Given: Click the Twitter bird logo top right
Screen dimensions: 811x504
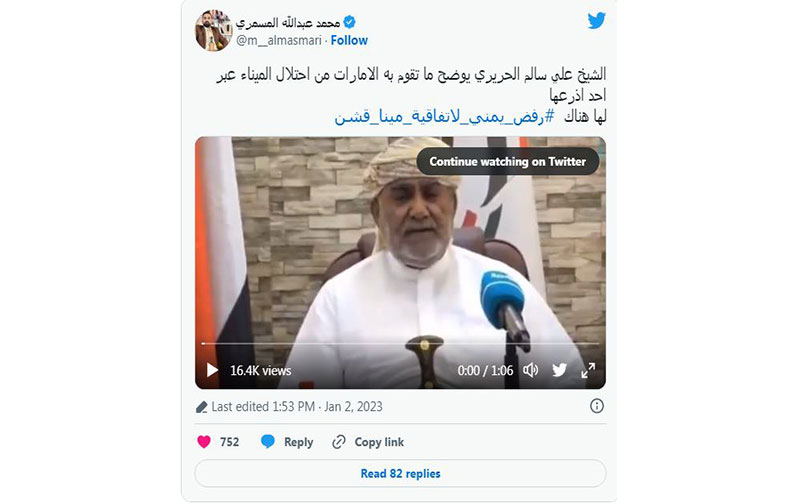Looking at the screenshot, I should pyautogui.click(x=596, y=21).
